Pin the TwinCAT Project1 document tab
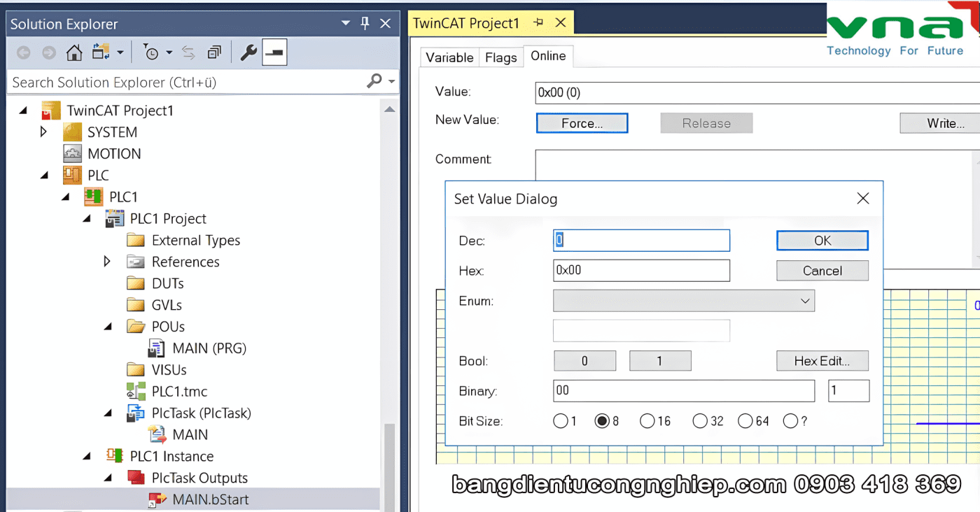This screenshot has width=980, height=512. coord(538,23)
